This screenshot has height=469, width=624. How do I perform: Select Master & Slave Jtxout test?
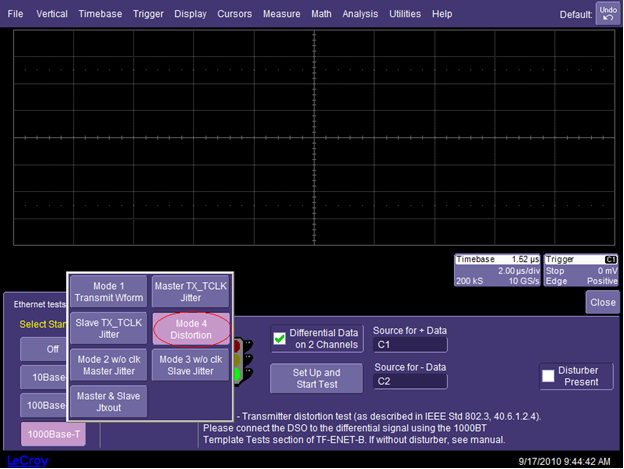click(x=109, y=402)
